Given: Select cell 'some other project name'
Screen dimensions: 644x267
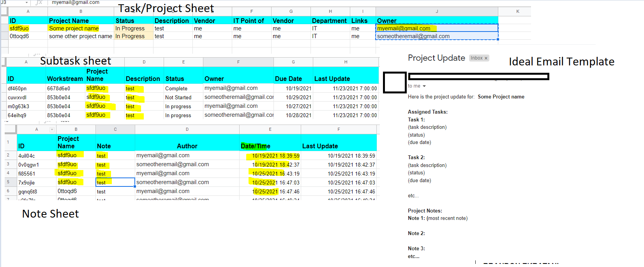Looking at the screenshot, I should pos(81,36).
